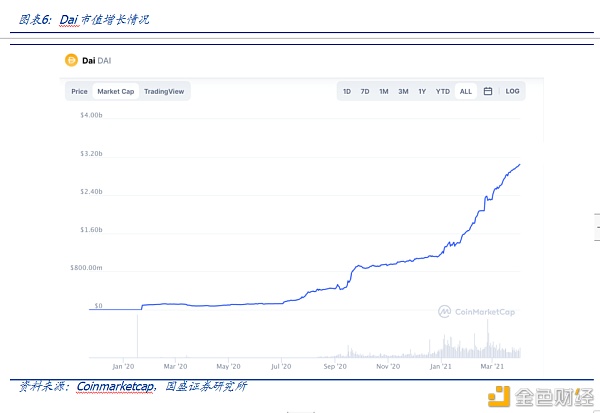The image size is (600, 413).
Task: Switch to the Price tab
Action: (x=79, y=91)
